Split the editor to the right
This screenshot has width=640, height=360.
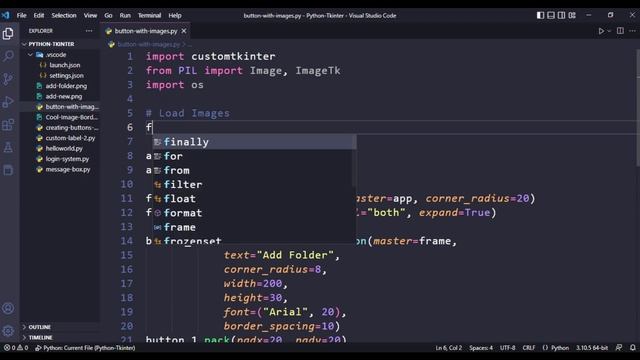(x=620, y=31)
